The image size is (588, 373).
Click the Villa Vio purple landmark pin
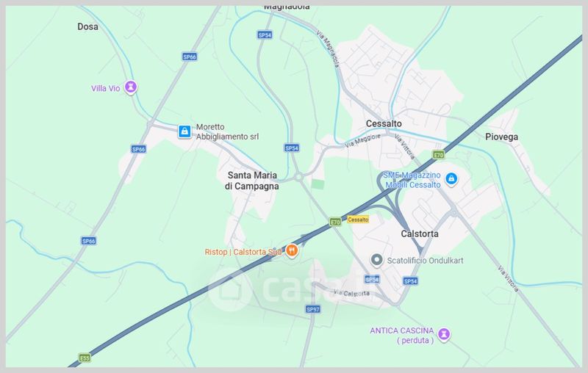[131, 87]
